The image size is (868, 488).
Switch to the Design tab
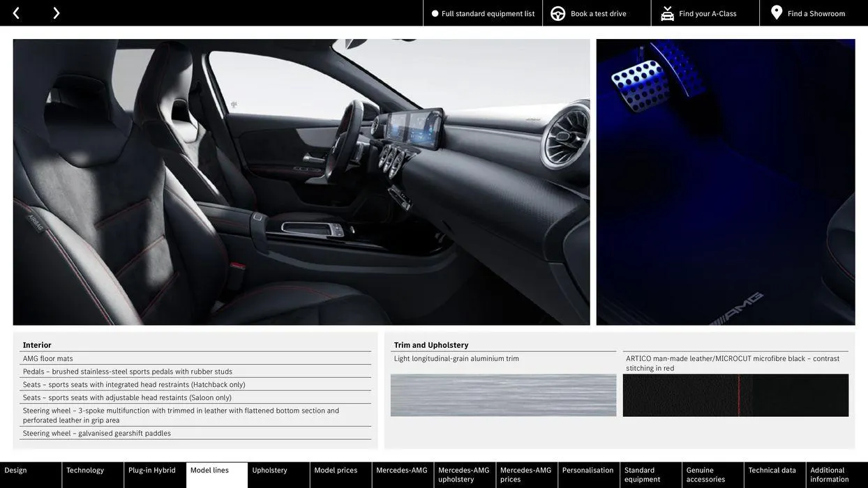16,471
